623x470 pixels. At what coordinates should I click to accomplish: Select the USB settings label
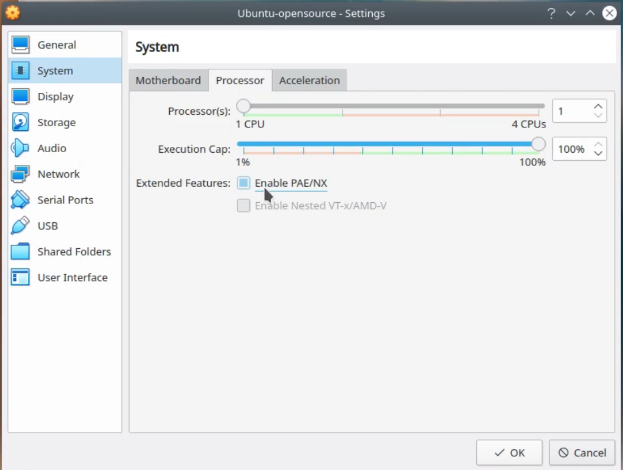point(48,226)
